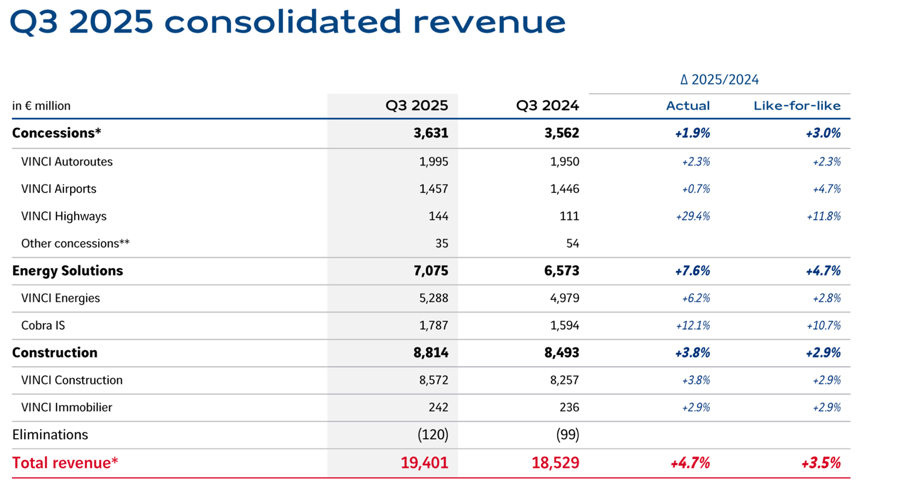902x490 pixels.
Task: Select Concessions actual change +1.9%
Action: click(x=693, y=133)
